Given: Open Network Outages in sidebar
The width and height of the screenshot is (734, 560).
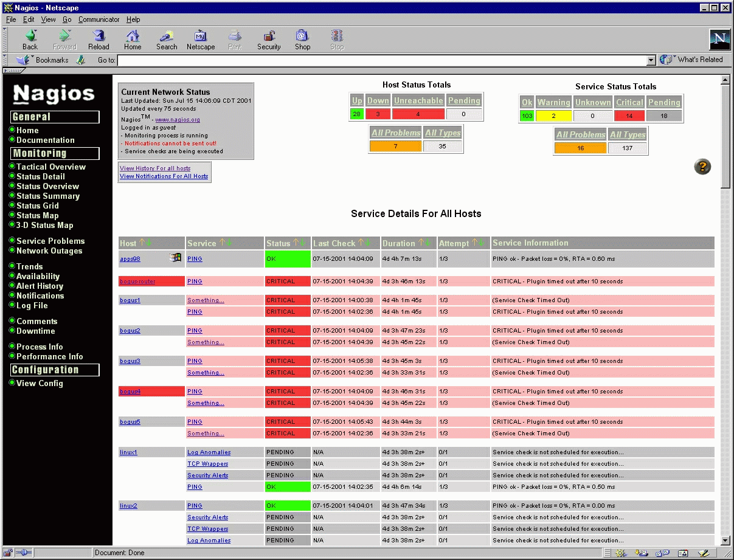Looking at the screenshot, I should [x=49, y=251].
